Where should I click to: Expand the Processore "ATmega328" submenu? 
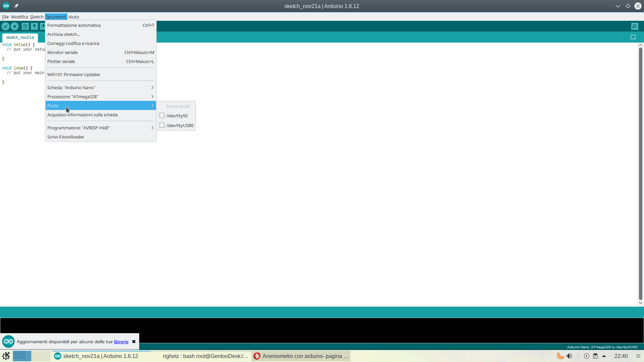pos(101,97)
